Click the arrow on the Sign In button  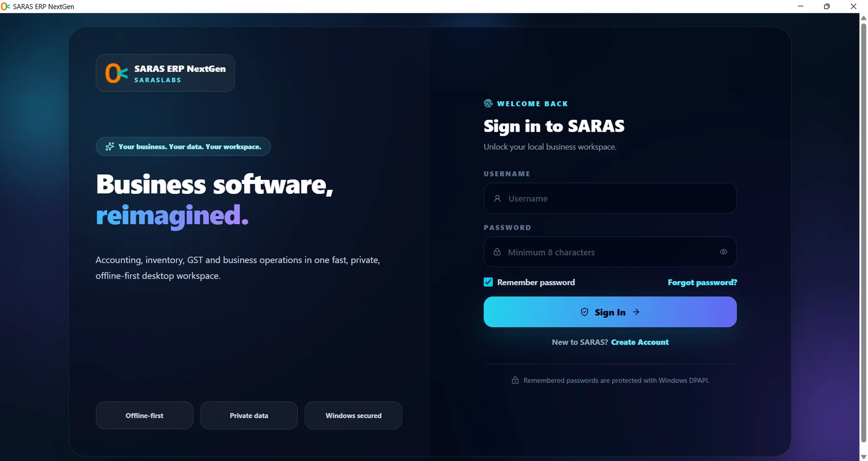pos(636,312)
